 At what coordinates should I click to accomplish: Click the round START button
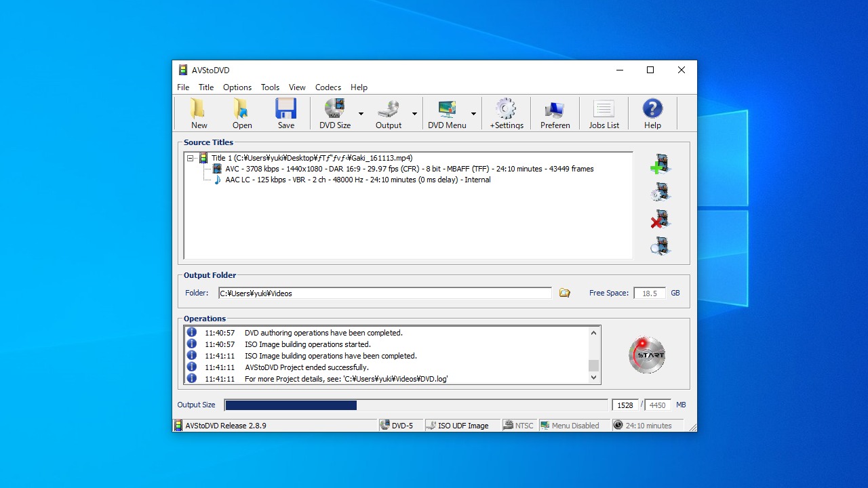point(647,354)
